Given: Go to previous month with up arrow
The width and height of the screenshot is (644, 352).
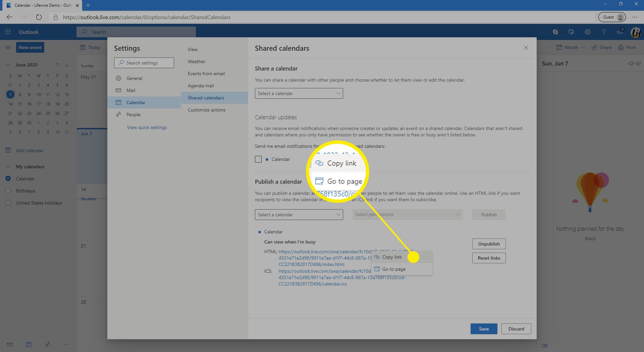Looking at the screenshot, I should pos(57,65).
